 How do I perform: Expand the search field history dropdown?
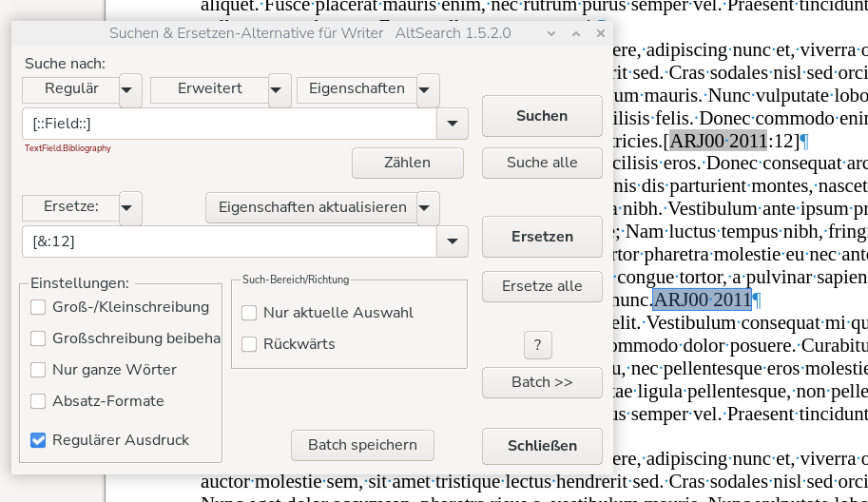tap(452, 124)
